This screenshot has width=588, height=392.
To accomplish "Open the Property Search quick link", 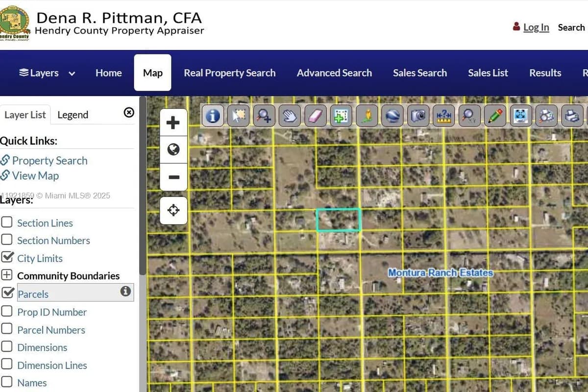I will click(x=50, y=160).
